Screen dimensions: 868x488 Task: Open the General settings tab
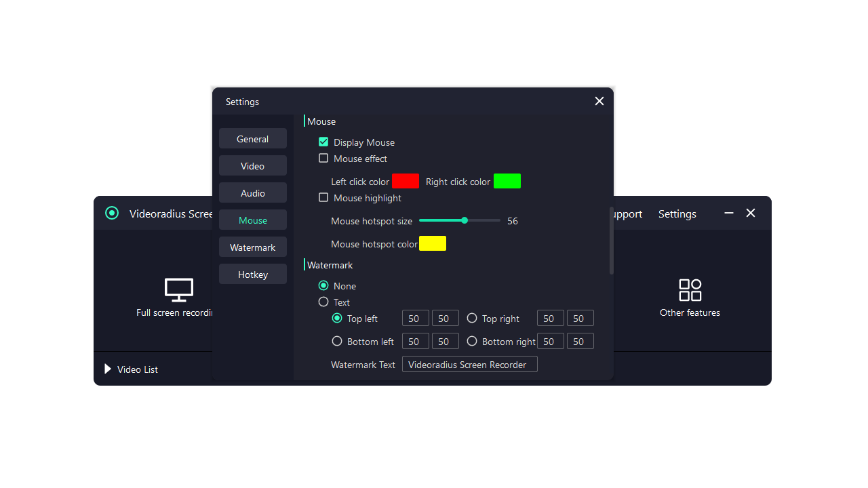(x=253, y=139)
